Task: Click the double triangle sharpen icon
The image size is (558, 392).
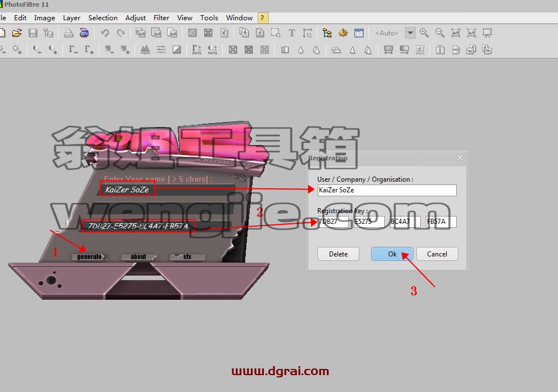Action: [368, 50]
